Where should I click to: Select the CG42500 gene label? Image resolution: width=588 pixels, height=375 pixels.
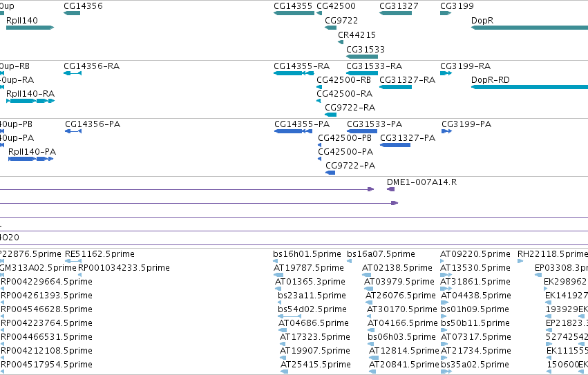[x=336, y=6]
